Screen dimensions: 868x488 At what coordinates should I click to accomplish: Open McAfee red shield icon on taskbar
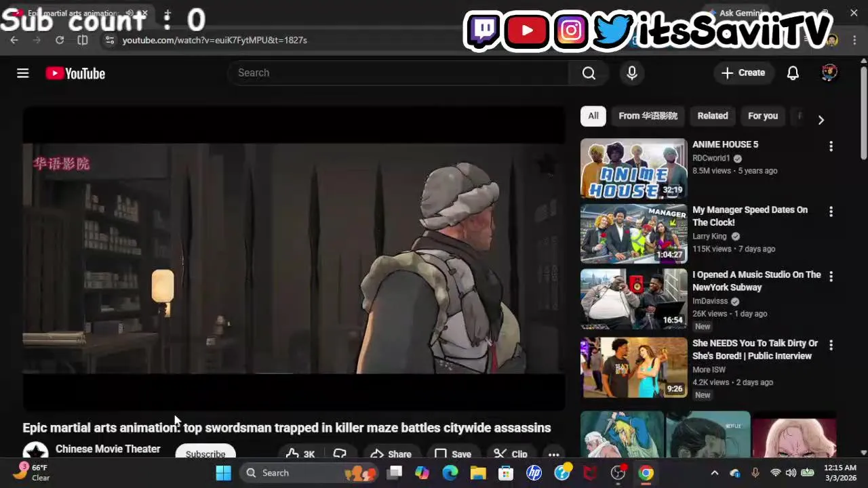[590, 473]
